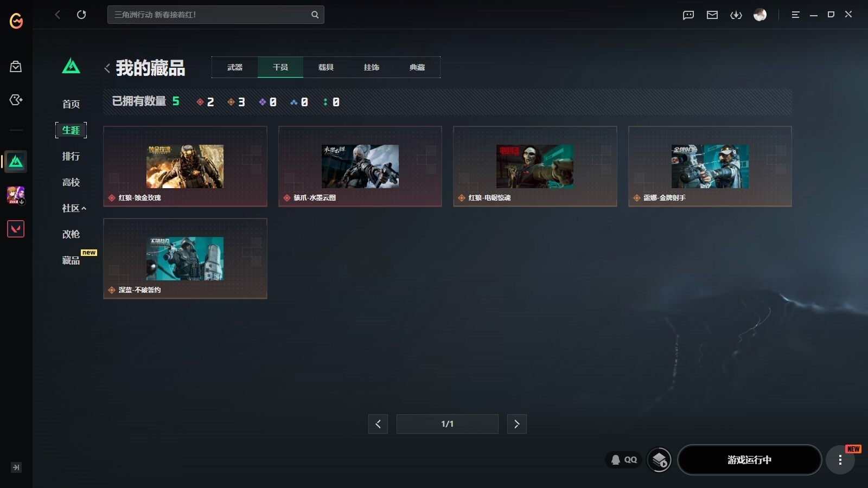The width and height of the screenshot is (868, 488).
Task: Click the 骇爪-水墨云图 caption text
Action: coord(315,198)
